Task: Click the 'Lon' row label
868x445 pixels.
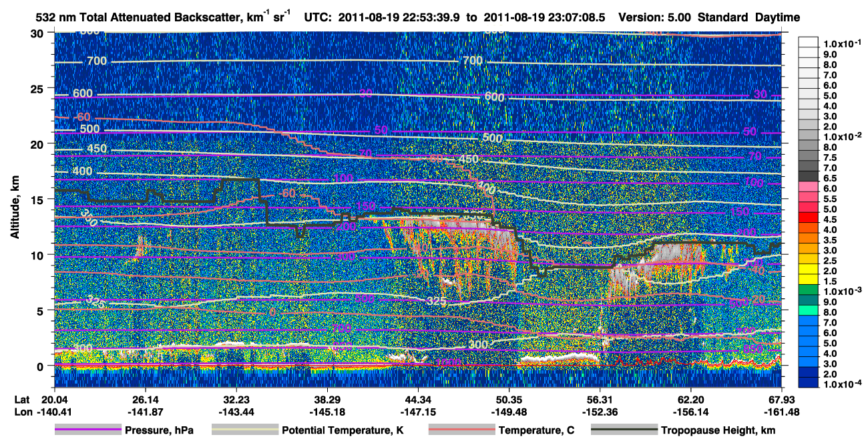Action: click(x=23, y=412)
